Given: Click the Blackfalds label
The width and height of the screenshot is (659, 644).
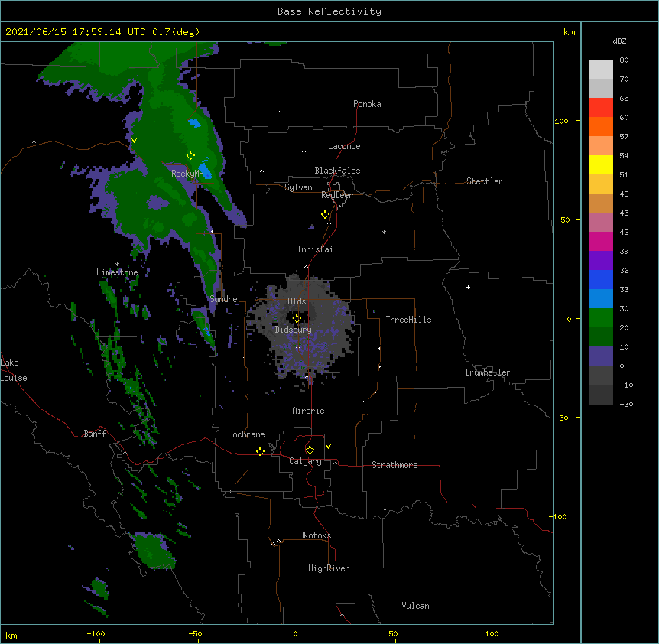Looking at the screenshot, I should [x=337, y=171].
